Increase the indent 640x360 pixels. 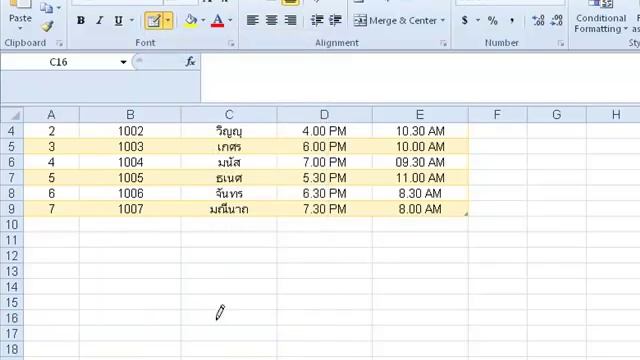coord(336,20)
